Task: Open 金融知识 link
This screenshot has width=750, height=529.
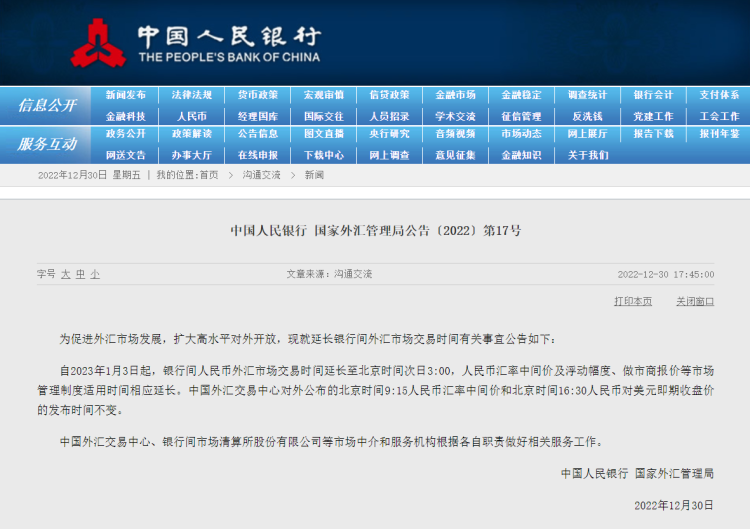Action: tap(521, 155)
